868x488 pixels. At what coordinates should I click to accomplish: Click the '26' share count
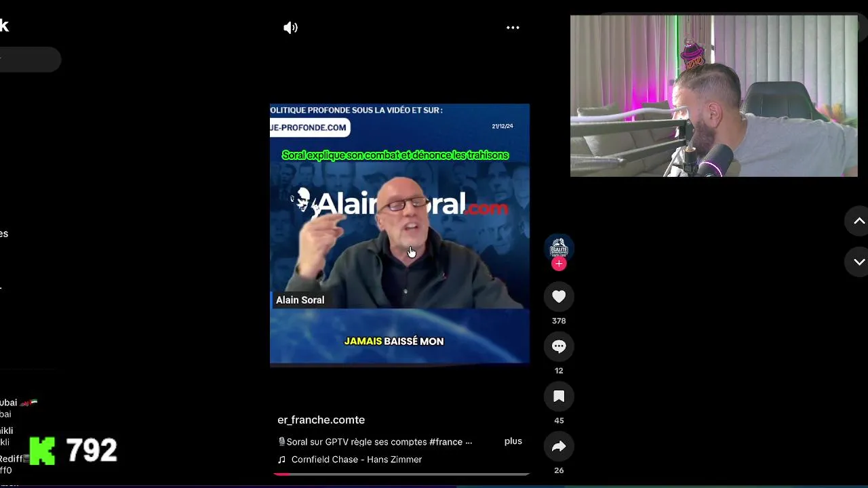[559, 470]
